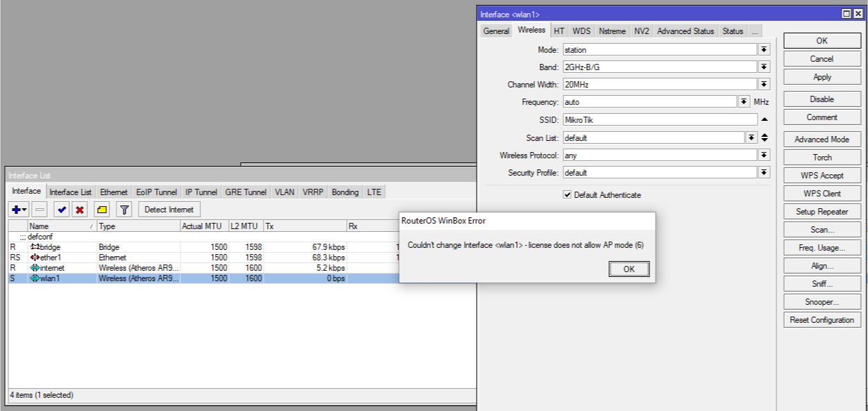Click the funnel Filter icon
The width and height of the screenshot is (868, 411).
[x=124, y=210]
